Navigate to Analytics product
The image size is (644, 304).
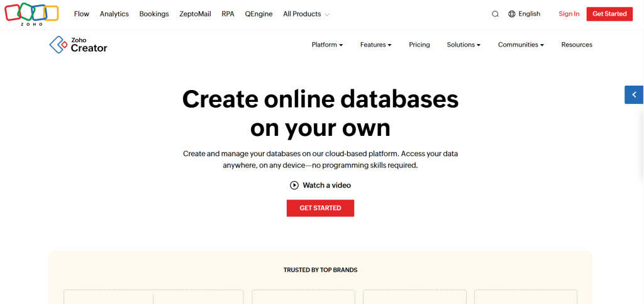point(114,14)
